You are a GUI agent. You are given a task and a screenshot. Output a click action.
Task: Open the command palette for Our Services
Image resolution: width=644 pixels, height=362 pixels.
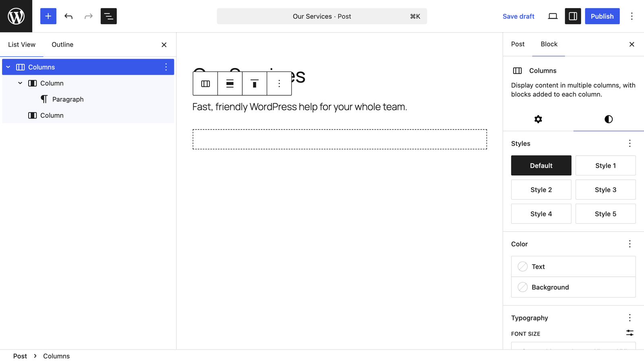tap(322, 16)
